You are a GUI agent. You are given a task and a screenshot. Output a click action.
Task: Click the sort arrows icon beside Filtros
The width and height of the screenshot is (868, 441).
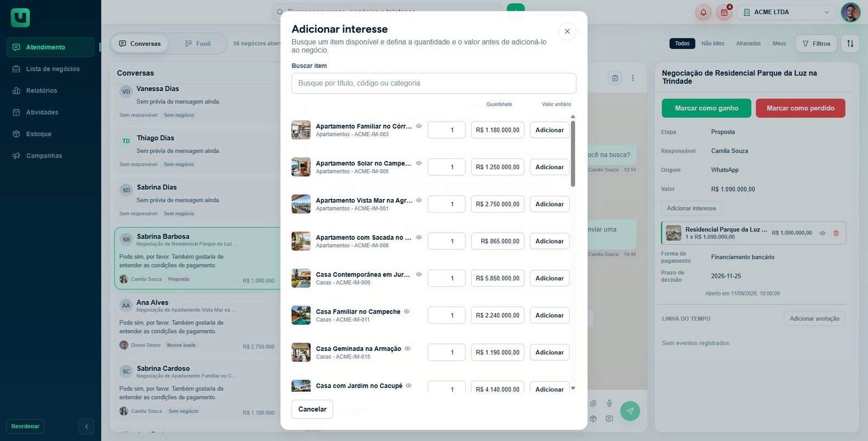[x=850, y=43]
